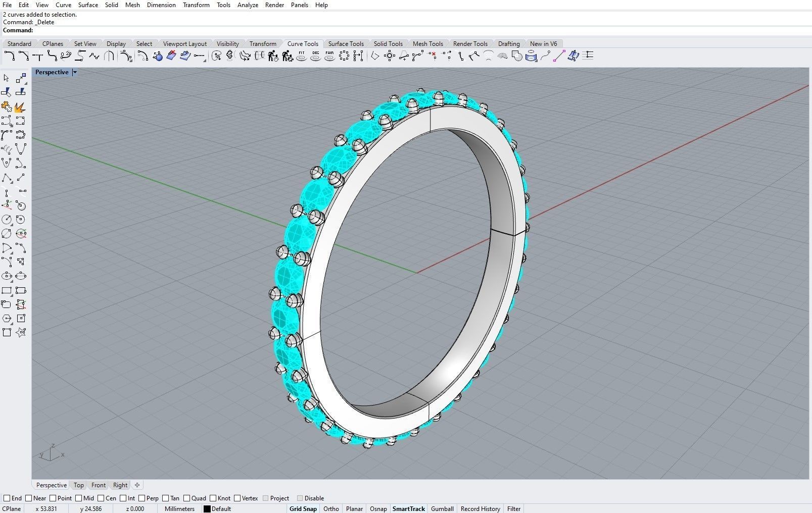Click the line-with-magenta-endpoints icon
This screenshot has height=513, width=812.
click(558, 56)
